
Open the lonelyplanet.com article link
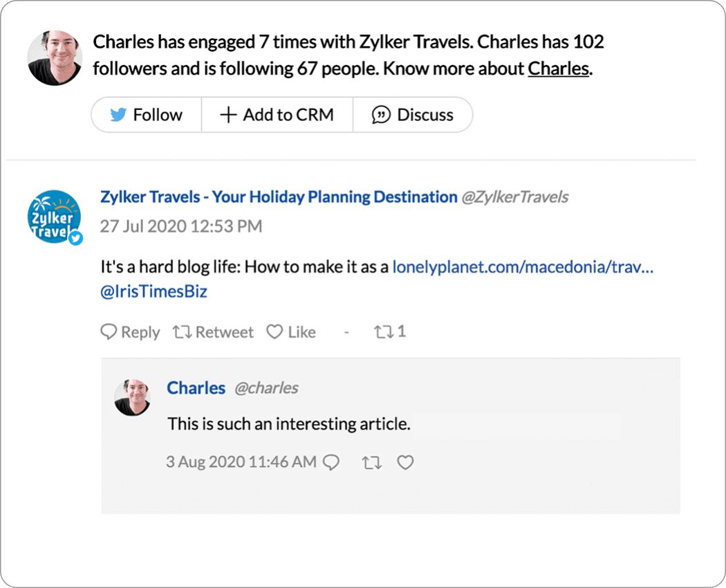[522, 267]
